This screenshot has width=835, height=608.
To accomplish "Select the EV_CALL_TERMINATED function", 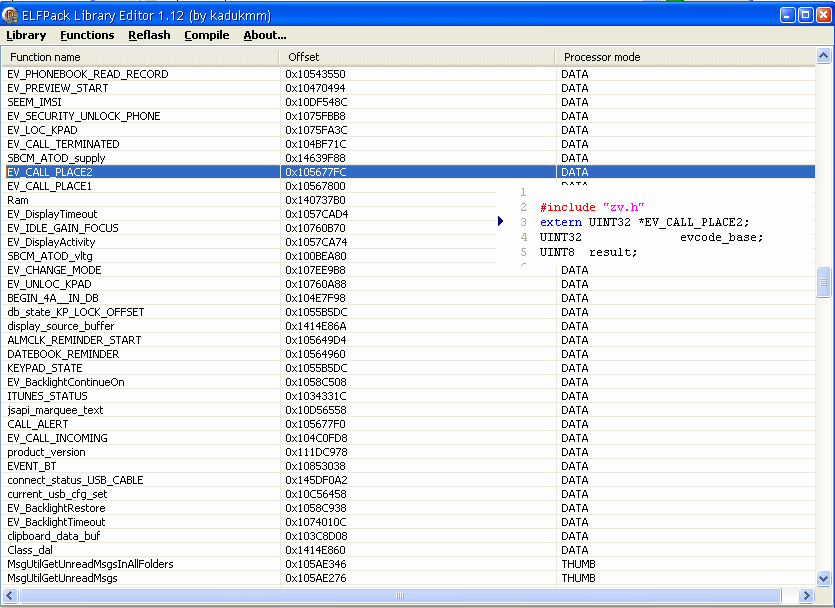I will click(x=408, y=144).
